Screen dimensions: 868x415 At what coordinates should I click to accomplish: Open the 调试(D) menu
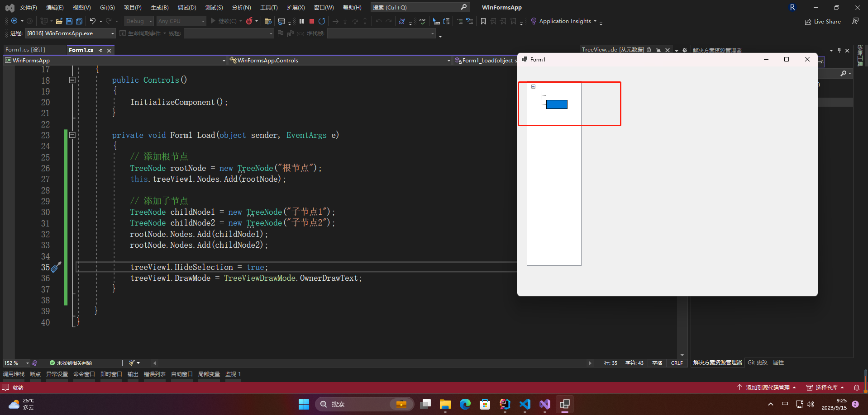click(x=187, y=7)
